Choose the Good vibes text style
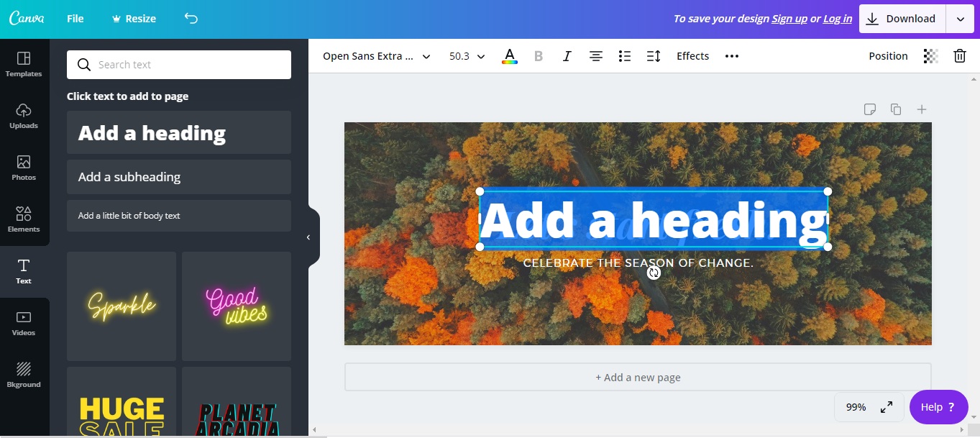The height and width of the screenshot is (438, 980). [x=237, y=306]
